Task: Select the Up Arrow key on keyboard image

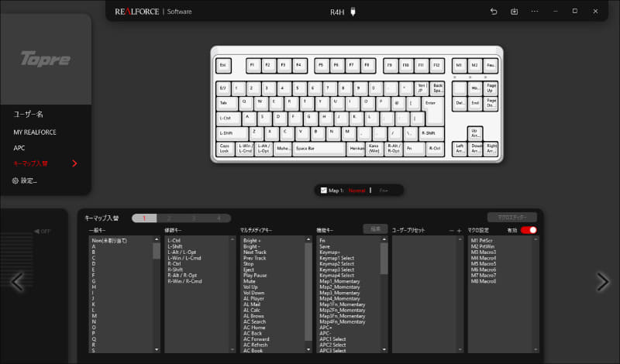Action: 474,133
